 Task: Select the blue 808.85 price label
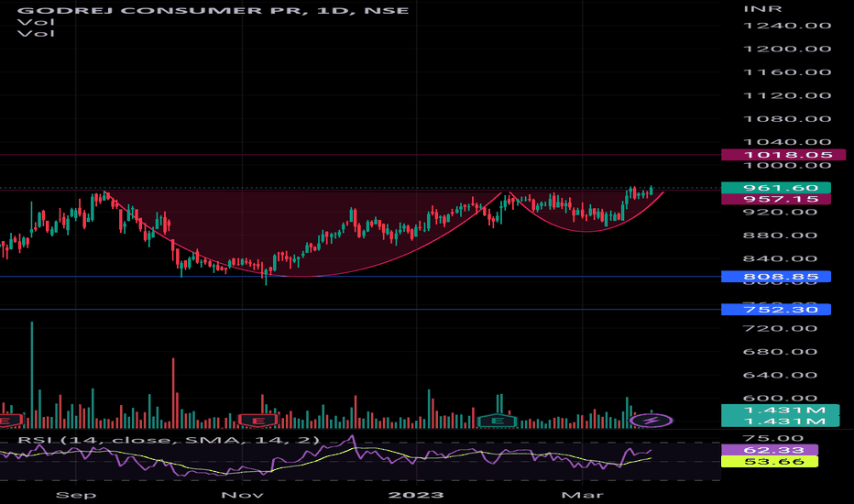pos(776,276)
